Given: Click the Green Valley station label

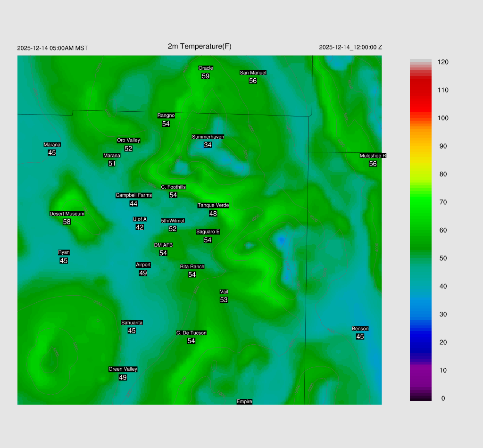Looking at the screenshot, I should pos(123,369).
